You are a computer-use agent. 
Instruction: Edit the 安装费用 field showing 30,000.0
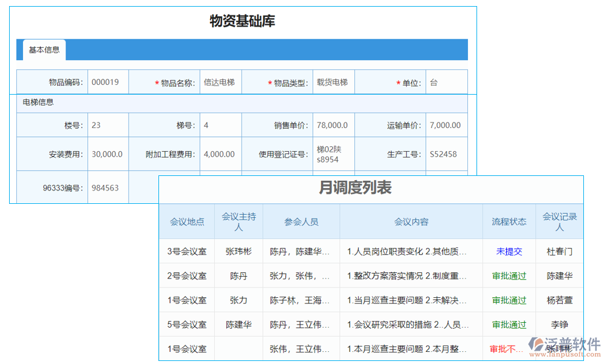click(x=108, y=154)
